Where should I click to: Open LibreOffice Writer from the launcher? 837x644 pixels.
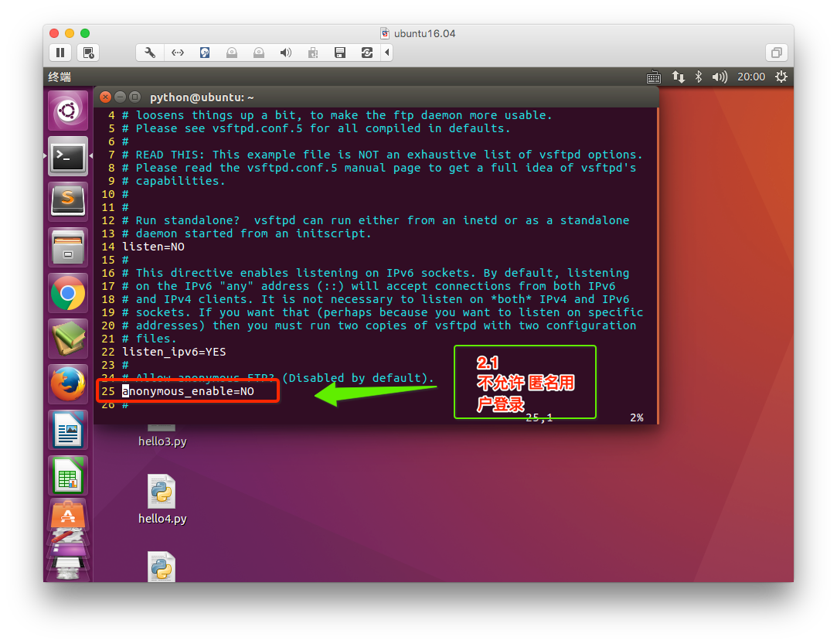click(68, 429)
